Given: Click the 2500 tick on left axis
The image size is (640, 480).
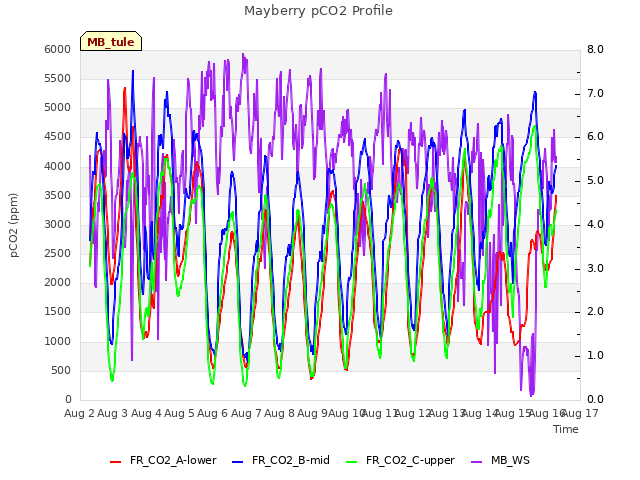Looking at the screenshot, I should (x=58, y=253).
